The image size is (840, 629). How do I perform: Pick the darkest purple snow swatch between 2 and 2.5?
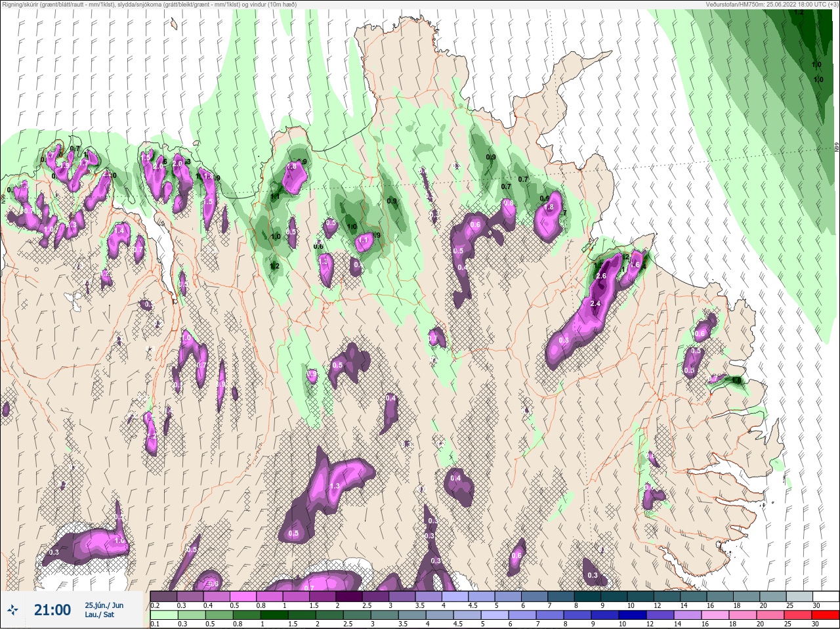pos(349,597)
